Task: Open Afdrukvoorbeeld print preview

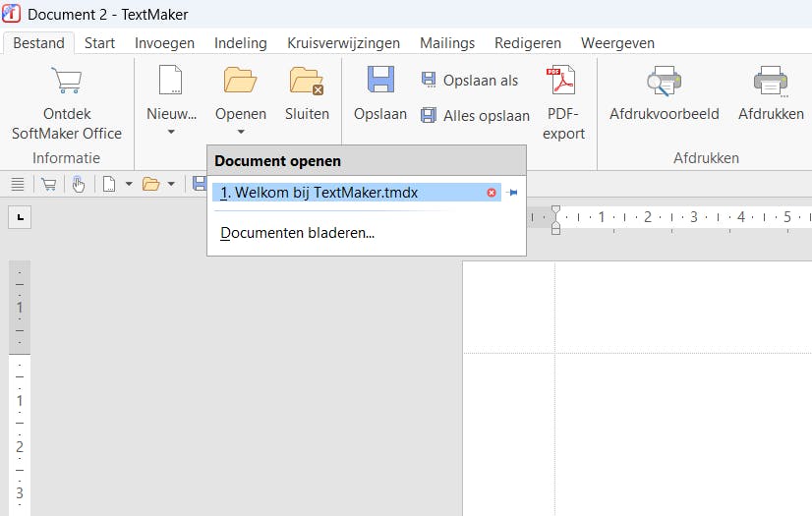Action: 664,81
